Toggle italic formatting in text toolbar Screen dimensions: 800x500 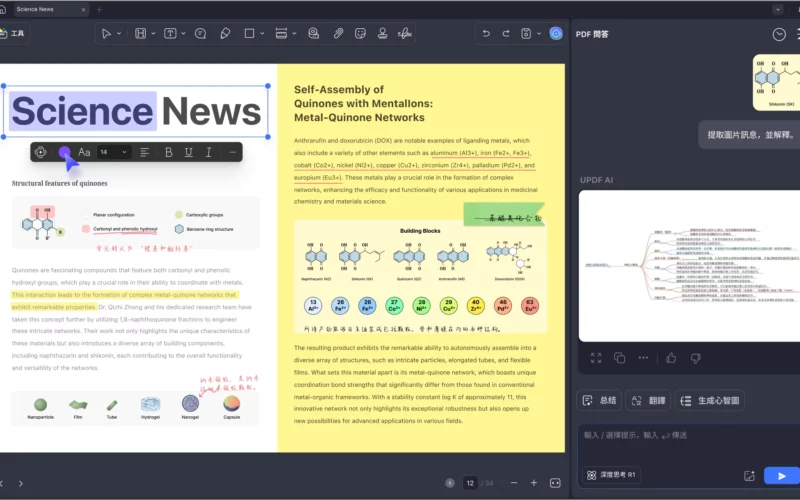(208, 152)
